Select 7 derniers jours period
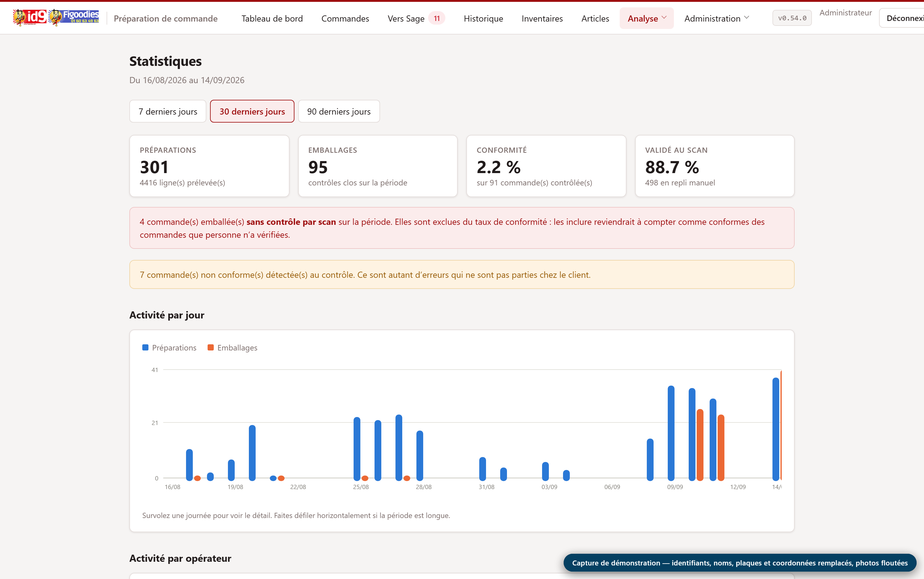 click(x=168, y=111)
